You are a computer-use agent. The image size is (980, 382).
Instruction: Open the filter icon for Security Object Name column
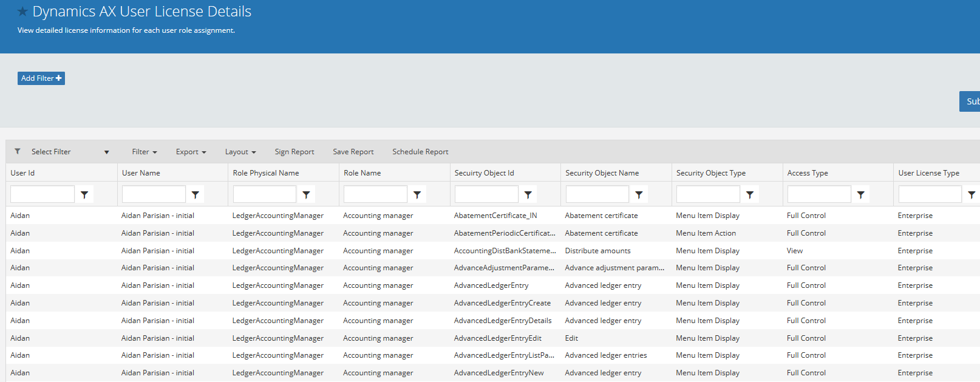(639, 194)
